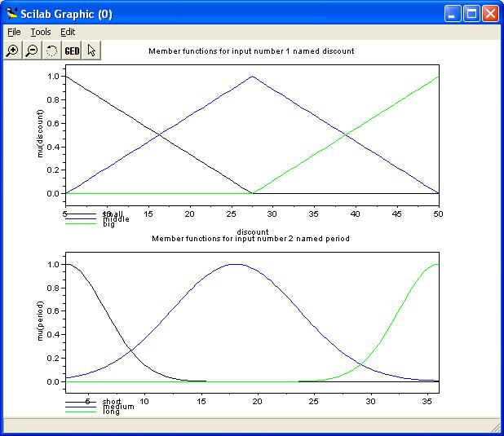
Task: Open the File menu
Action: 14,32
